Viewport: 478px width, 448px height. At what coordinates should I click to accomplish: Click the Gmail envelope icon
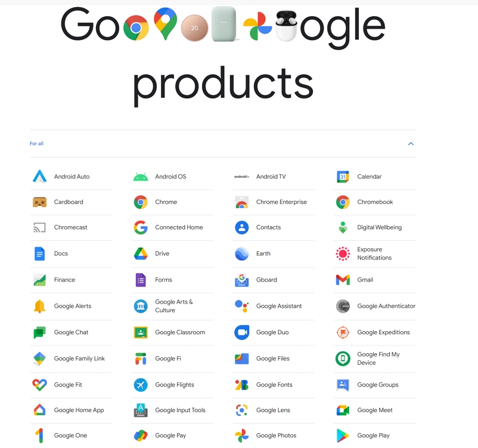pos(343,280)
